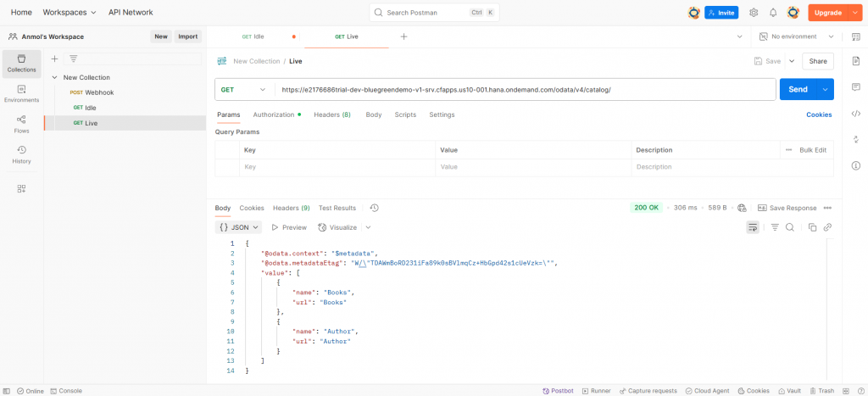The height and width of the screenshot is (396, 868).
Task: Switch to response Headers (9) tab
Action: (x=292, y=208)
